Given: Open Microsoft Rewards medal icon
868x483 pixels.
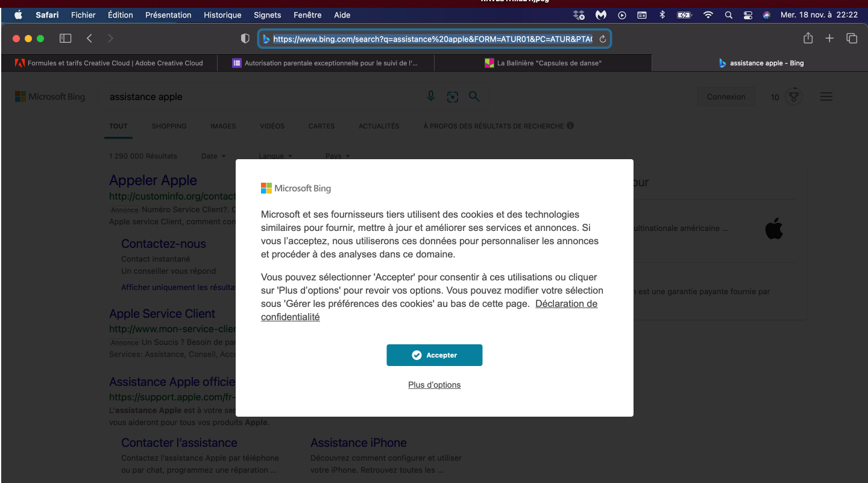Looking at the screenshot, I should 794,96.
